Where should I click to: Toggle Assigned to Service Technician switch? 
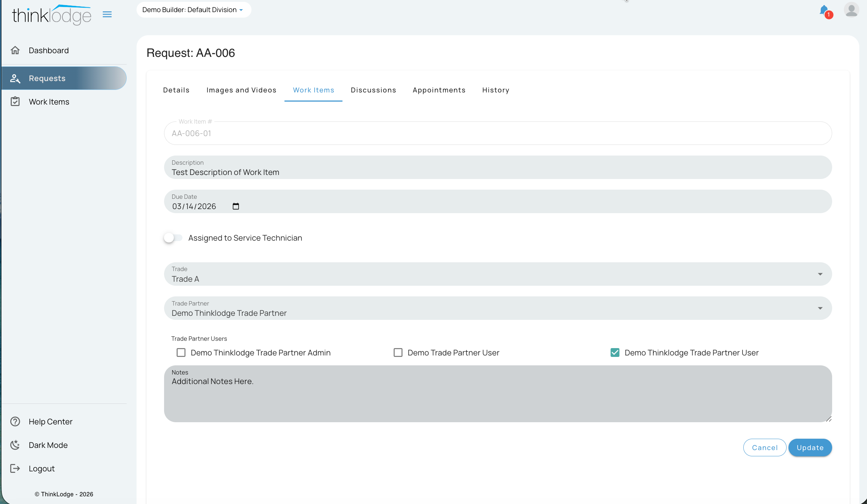coord(173,238)
